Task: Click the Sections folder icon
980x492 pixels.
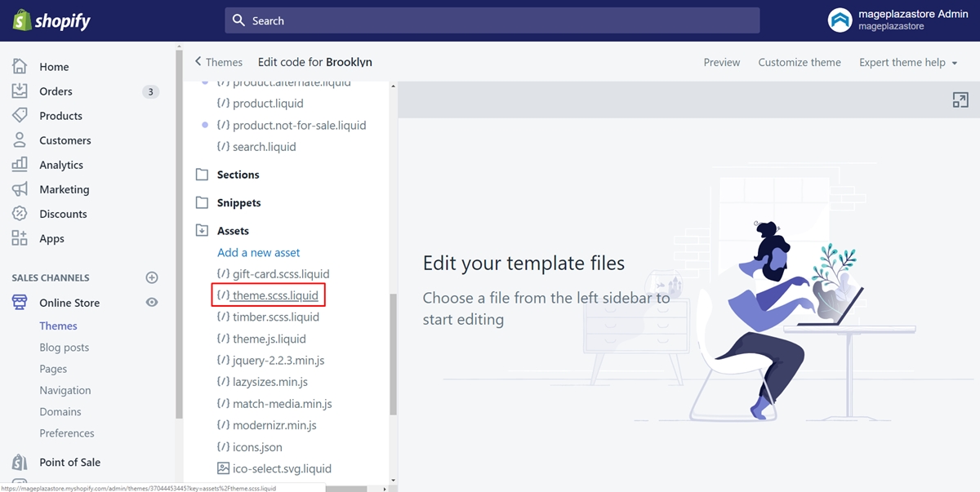Action: (202, 175)
